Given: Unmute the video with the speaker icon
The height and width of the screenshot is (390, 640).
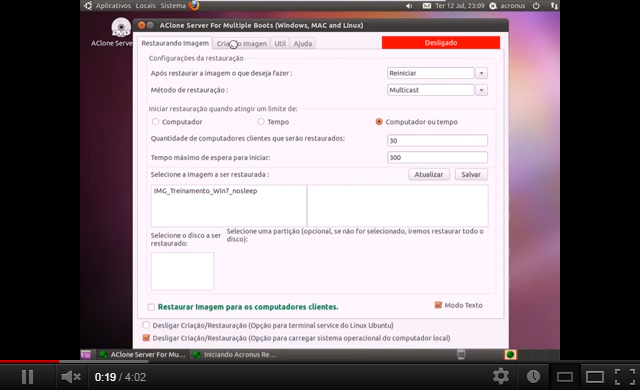Looking at the screenshot, I should click(71, 377).
